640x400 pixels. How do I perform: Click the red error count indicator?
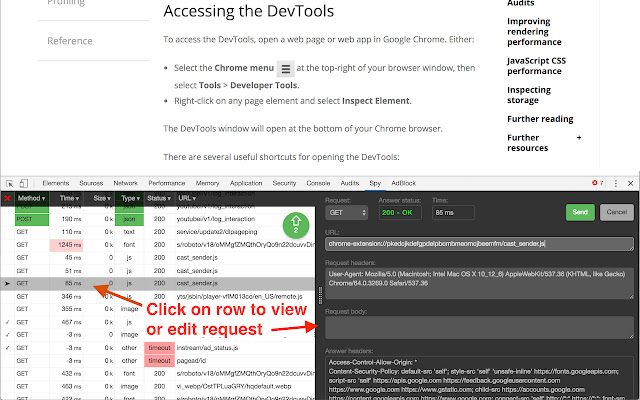point(598,183)
